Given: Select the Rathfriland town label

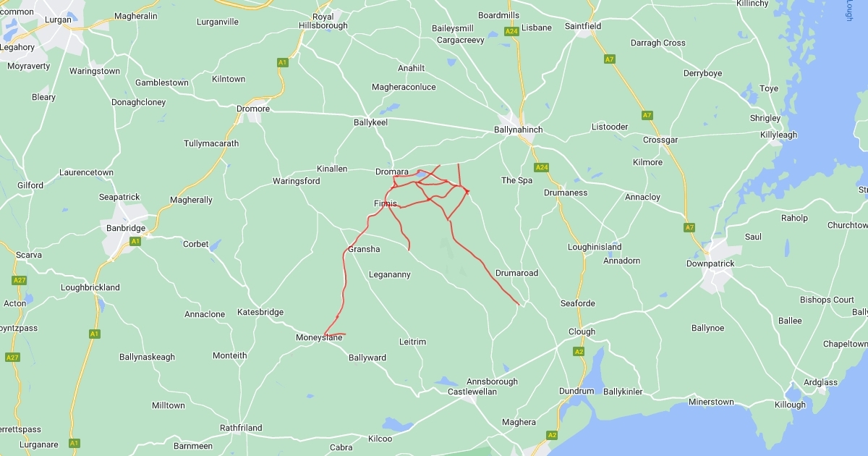Looking at the screenshot, I should tap(241, 428).
